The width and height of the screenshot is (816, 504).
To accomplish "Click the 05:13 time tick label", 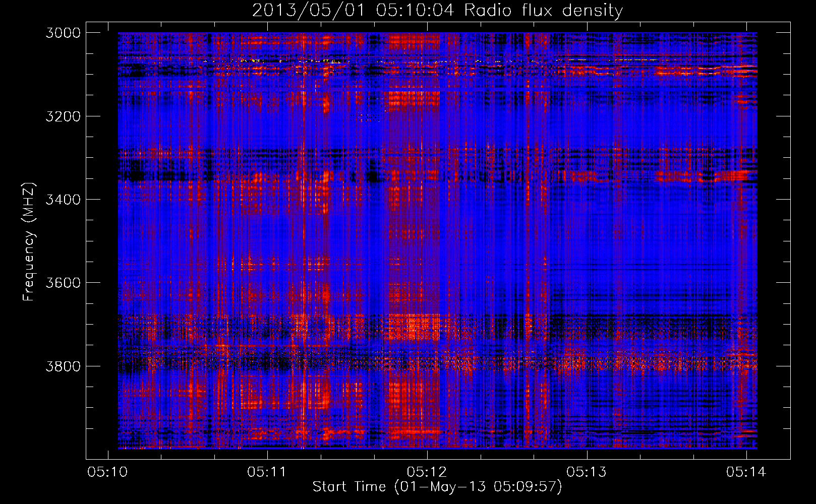I will coord(587,472).
